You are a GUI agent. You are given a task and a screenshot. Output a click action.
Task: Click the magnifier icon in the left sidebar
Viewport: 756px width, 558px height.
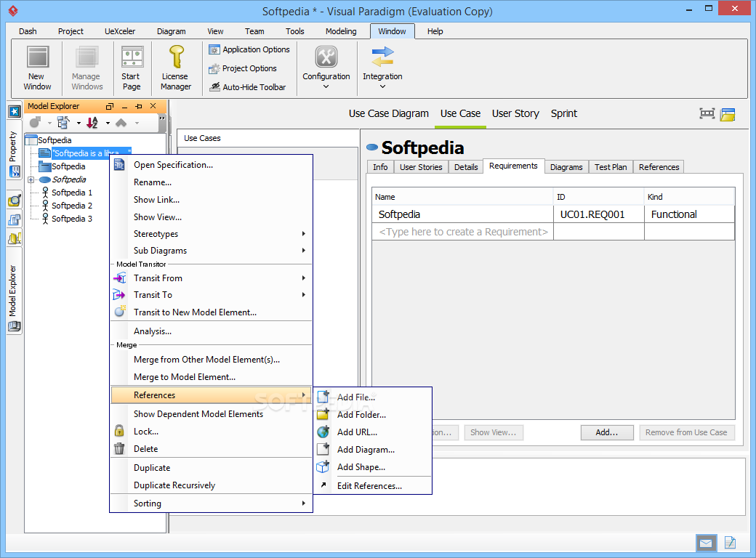[x=15, y=201]
